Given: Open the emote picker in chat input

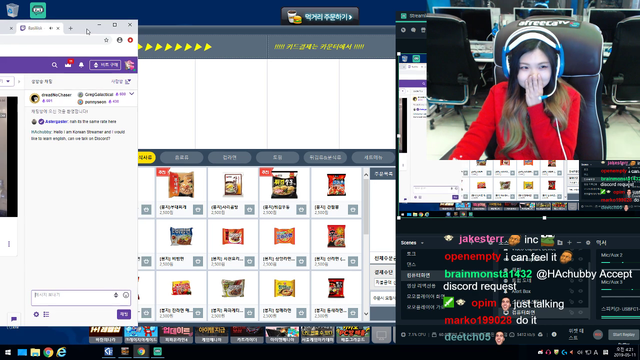Looking at the screenshot, I should [x=126, y=295].
